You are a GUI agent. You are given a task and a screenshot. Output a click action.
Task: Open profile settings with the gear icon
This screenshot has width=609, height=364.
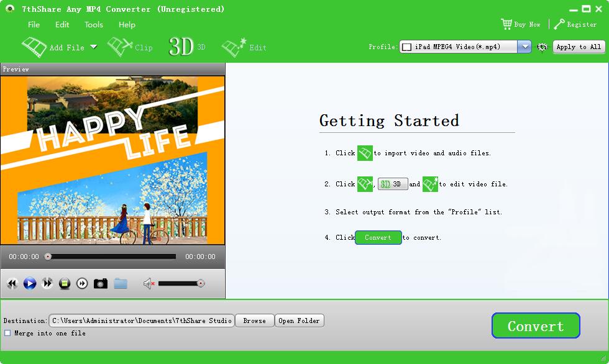pos(541,47)
